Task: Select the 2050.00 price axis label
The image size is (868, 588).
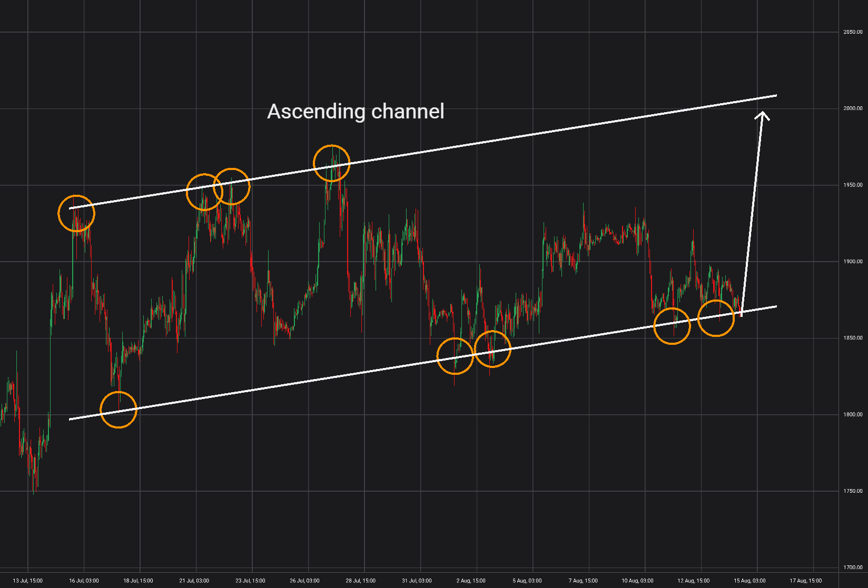Action: click(x=853, y=32)
